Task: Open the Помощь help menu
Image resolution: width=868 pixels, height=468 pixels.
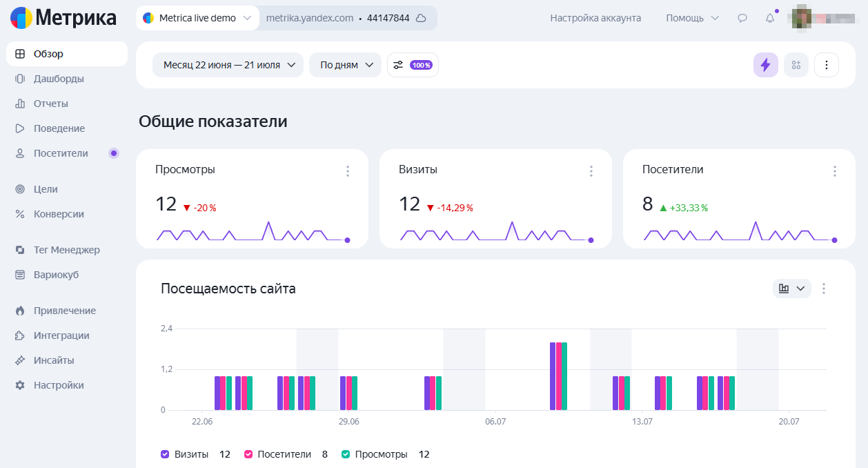Action: click(692, 18)
